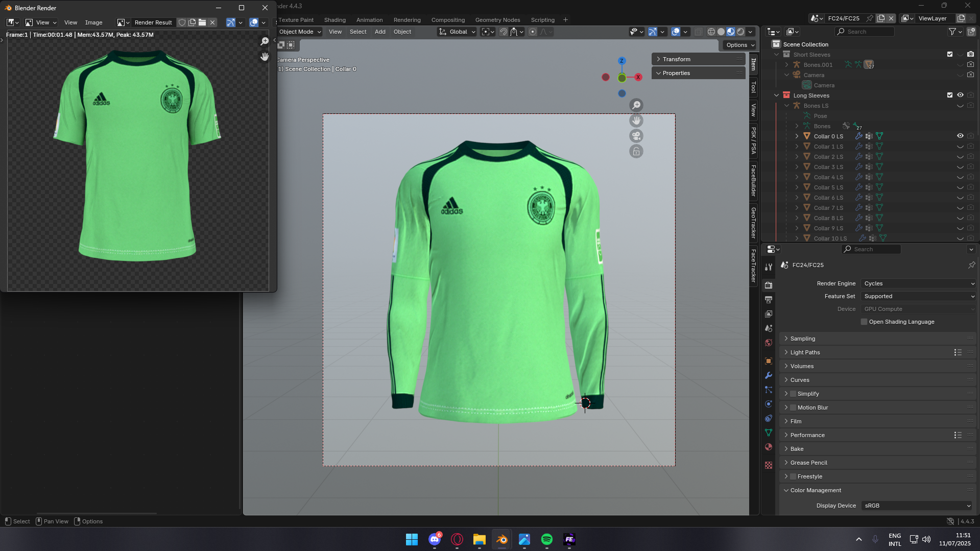Toggle Short Sleeves collection exclude checkbox
980x551 pixels.
tap(950, 54)
